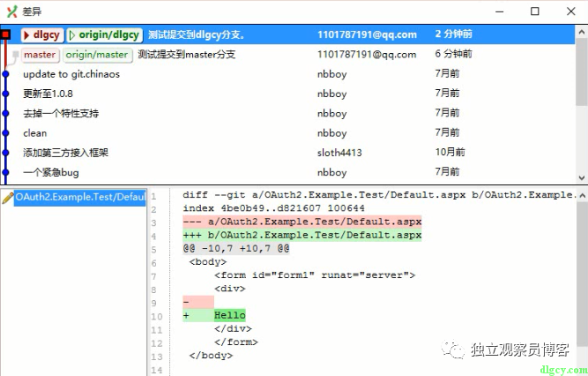Image resolution: width=588 pixels, height=376 pixels.
Task: Select commit '测试提交到master分支'
Action: [x=186, y=55]
